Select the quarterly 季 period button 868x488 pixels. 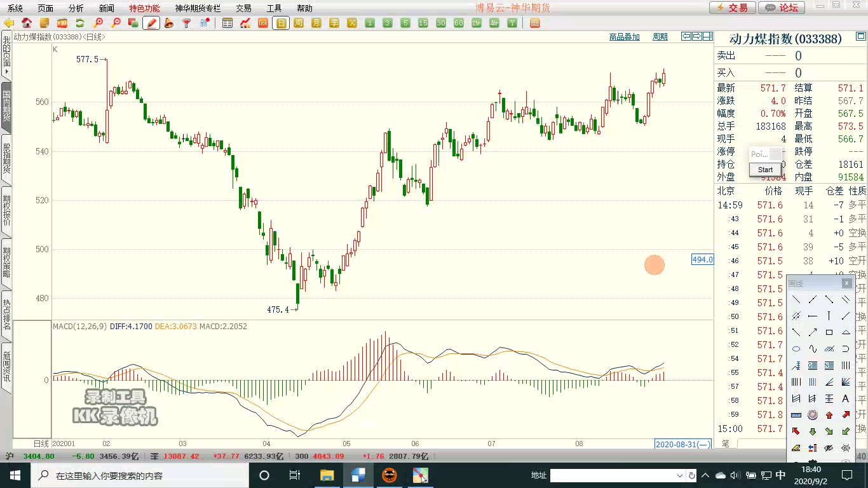pyautogui.click(x=334, y=23)
